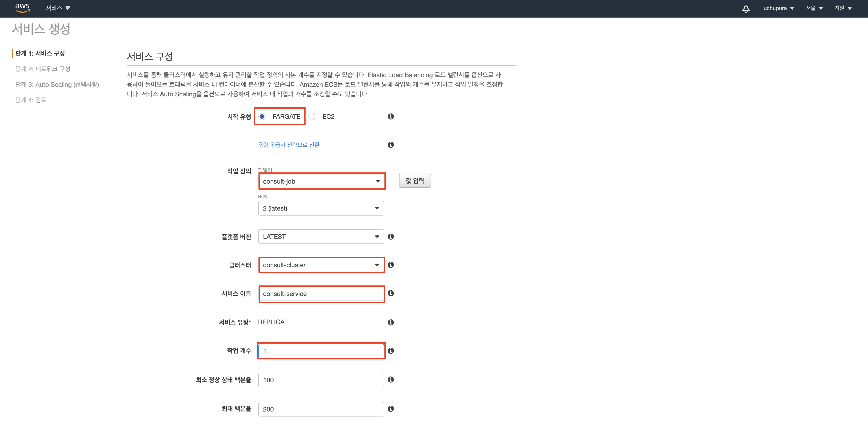Viewport: 868px width, 422px height.
Task: Open the notifications bell icon
Action: (x=746, y=8)
